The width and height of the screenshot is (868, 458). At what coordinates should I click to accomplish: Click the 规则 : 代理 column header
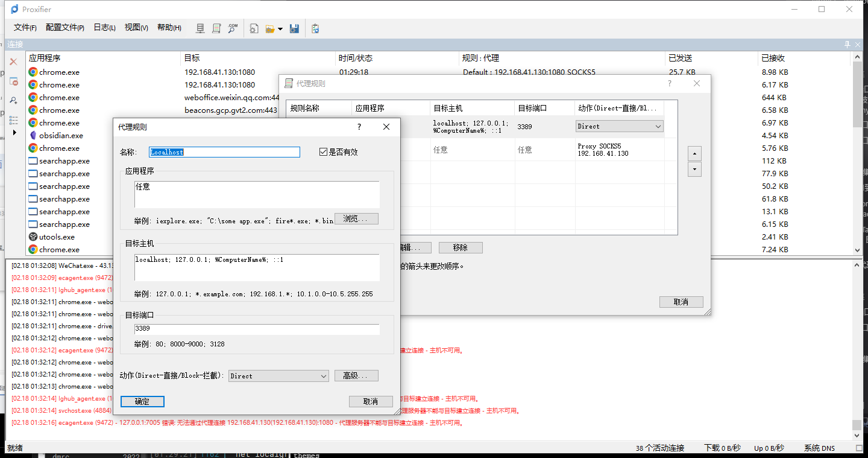coord(562,58)
